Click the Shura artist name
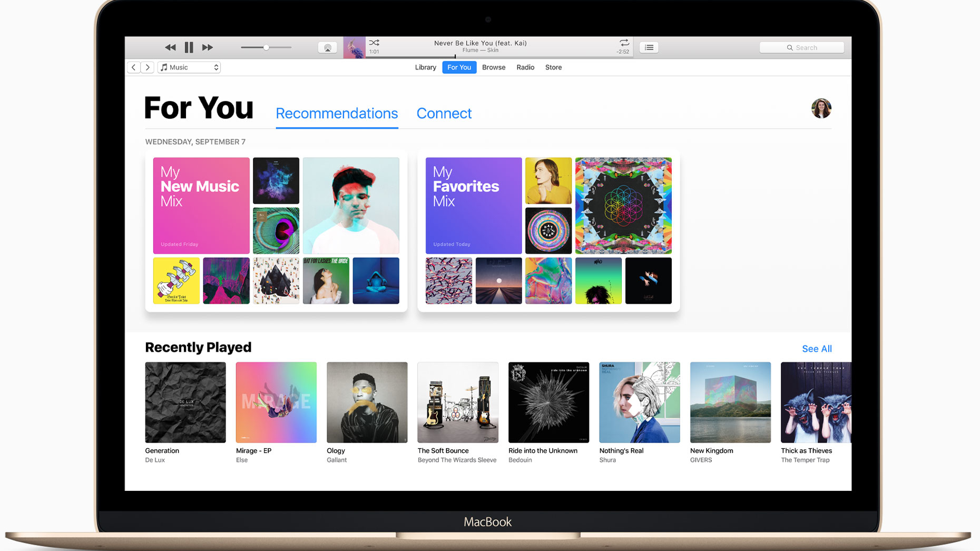 [607, 460]
